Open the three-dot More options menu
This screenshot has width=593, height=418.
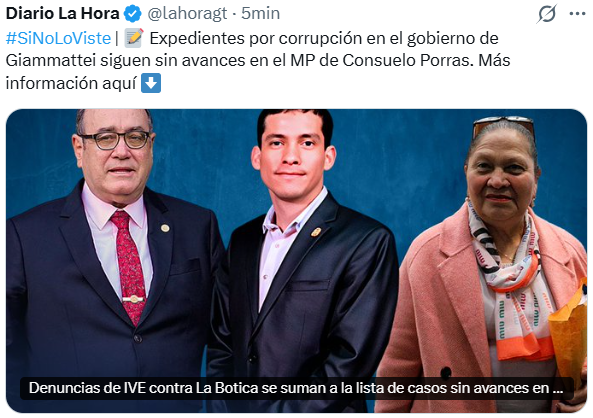(577, 14)
